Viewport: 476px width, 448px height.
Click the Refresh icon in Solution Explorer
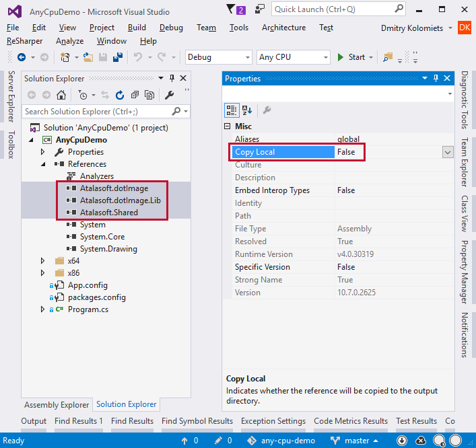pyautogui.click(x=120, y=95)
